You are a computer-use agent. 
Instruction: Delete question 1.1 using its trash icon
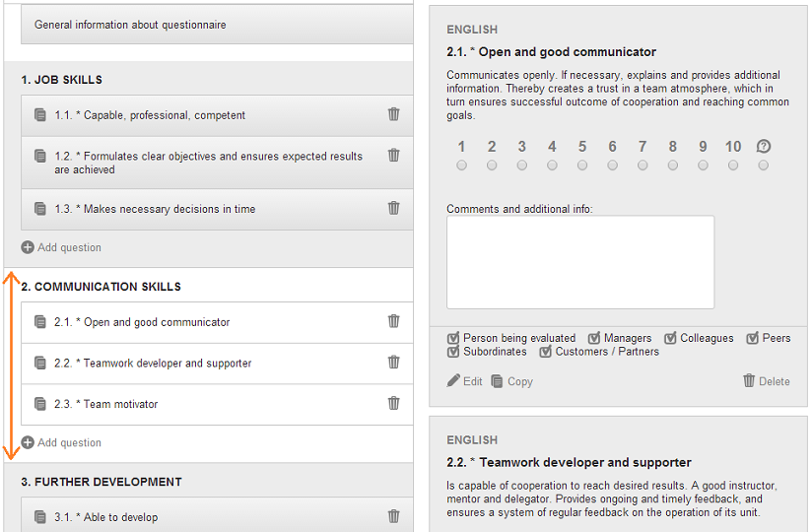click(x=393, y=114)
